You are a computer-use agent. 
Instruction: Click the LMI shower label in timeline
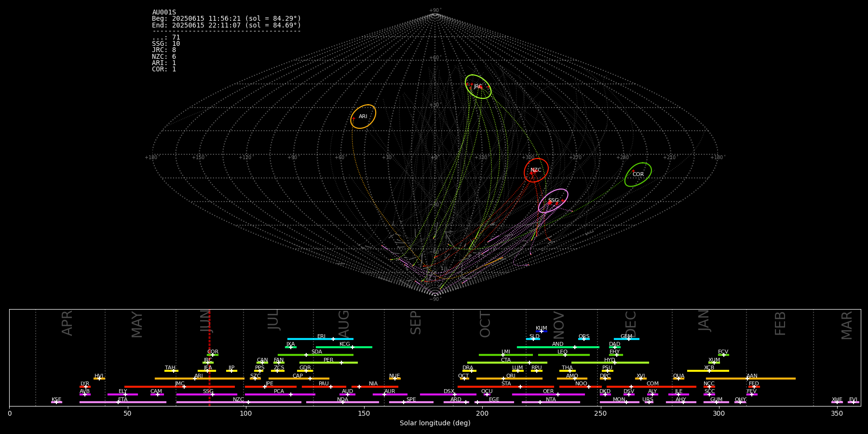[505, 352]
